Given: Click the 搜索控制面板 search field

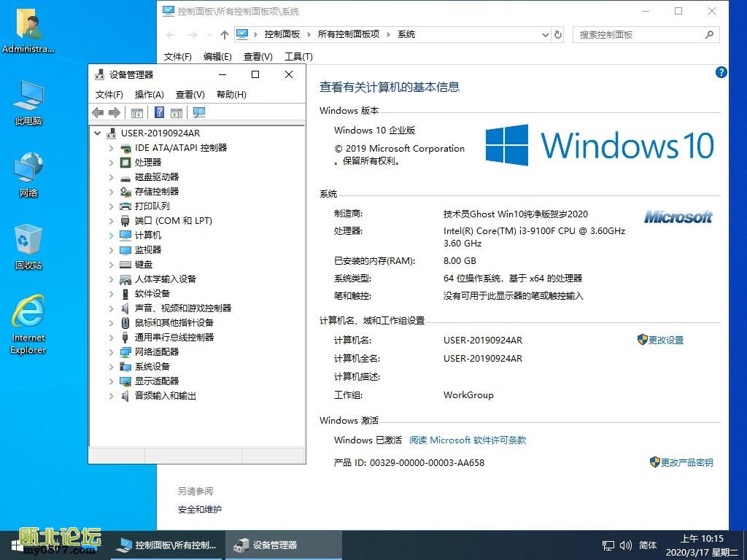Looking at the screenshot, I should click(638, 34).
